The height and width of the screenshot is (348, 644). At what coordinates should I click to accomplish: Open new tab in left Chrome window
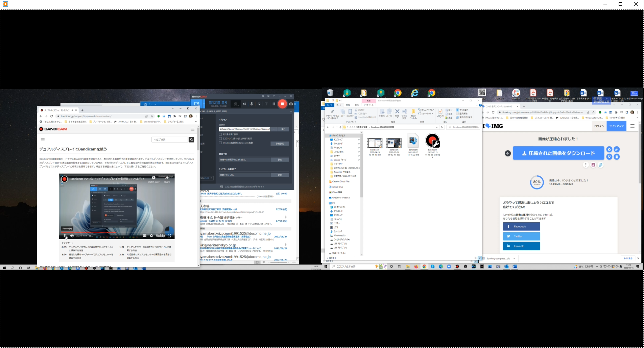(x=82, y=110)
